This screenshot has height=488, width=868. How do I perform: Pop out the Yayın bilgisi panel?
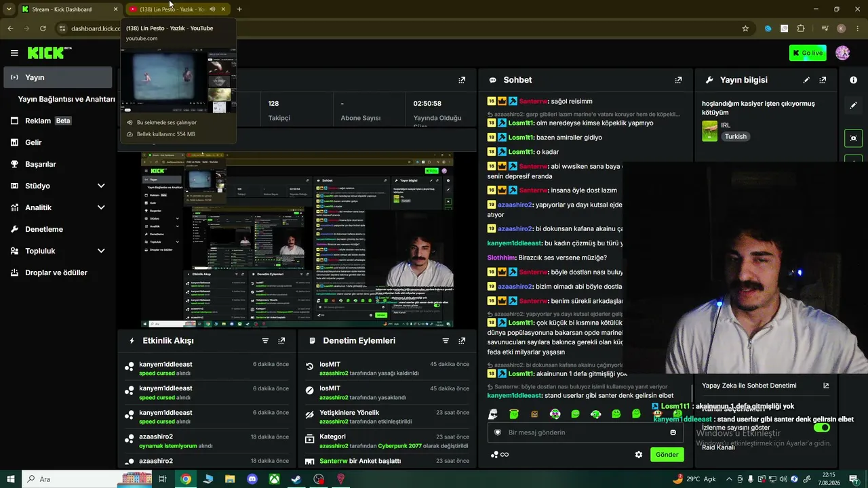[x=823, y=80]
